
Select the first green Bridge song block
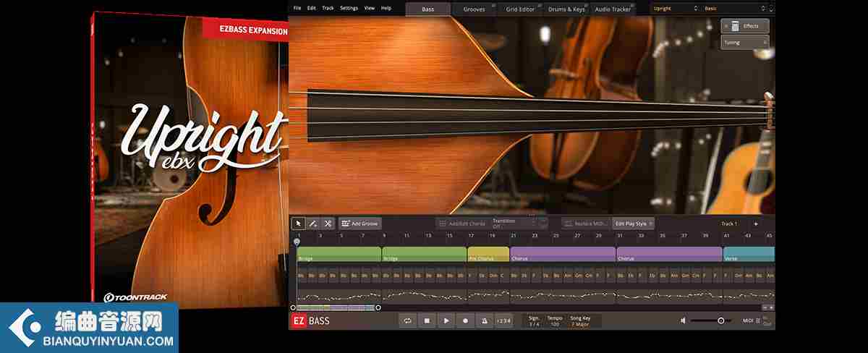point(339,254)
